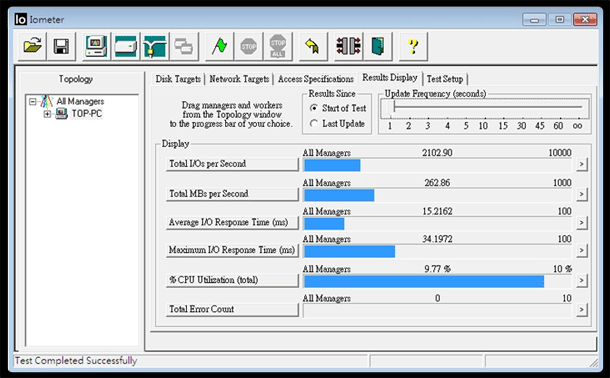The height and width of the screenshot is (378, 610).
Task: Start tests with the green flag
Action: [x=219, y=46]
